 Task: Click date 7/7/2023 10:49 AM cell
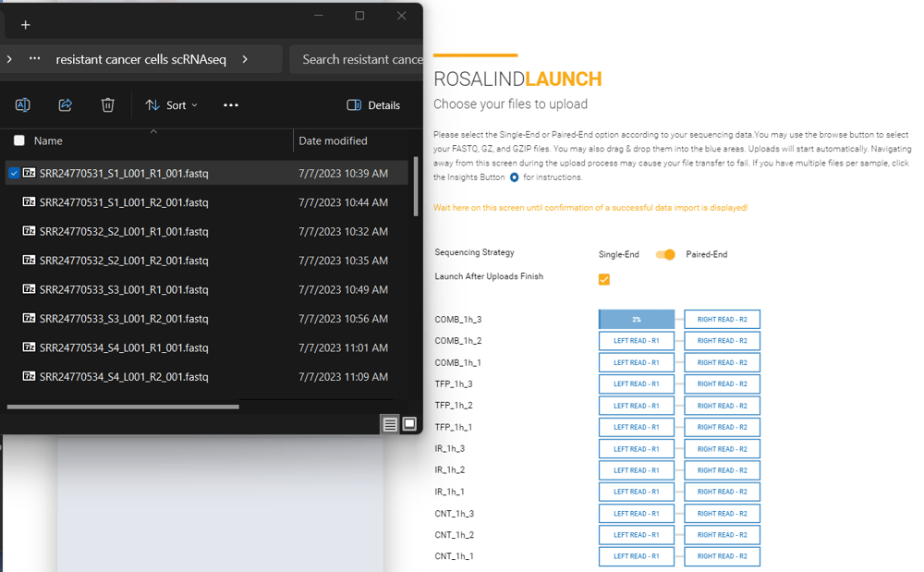pyautogui.click(x=343, y=289)
